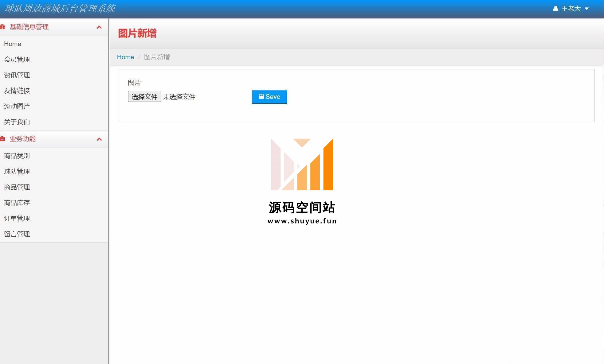Click the briefcase icon beside 业务功能
This screenshot has width=604, height=364.
coord(3,139)
